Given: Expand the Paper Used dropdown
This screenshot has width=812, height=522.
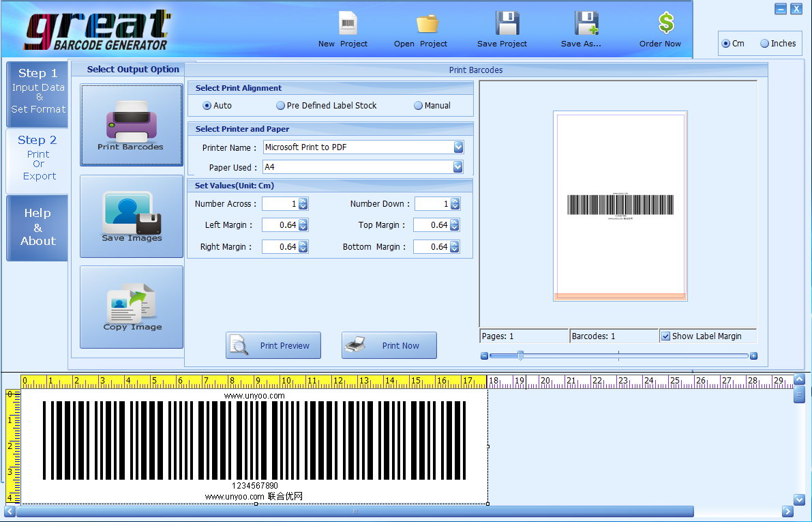Looking at the screenshot, I should [x=458, y=167].
